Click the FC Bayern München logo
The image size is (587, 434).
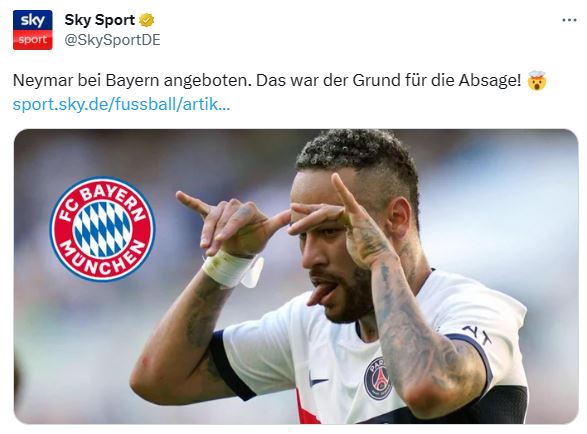point(102,229)
